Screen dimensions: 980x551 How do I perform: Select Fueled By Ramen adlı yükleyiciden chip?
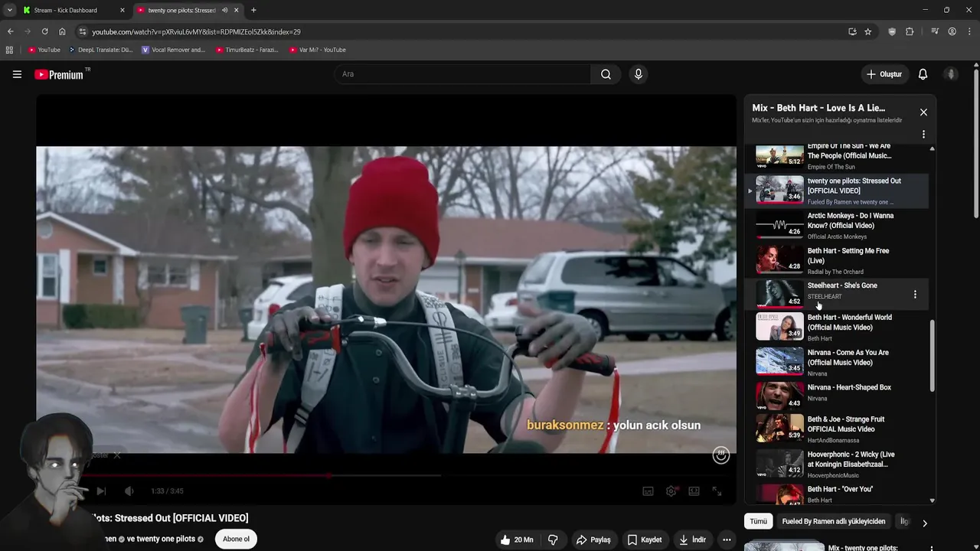833,522
